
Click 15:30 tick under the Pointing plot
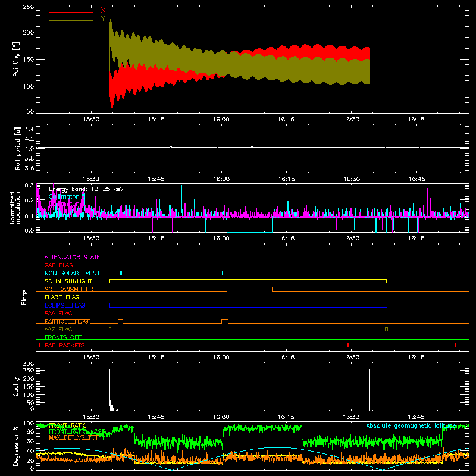tap(91, 120)
